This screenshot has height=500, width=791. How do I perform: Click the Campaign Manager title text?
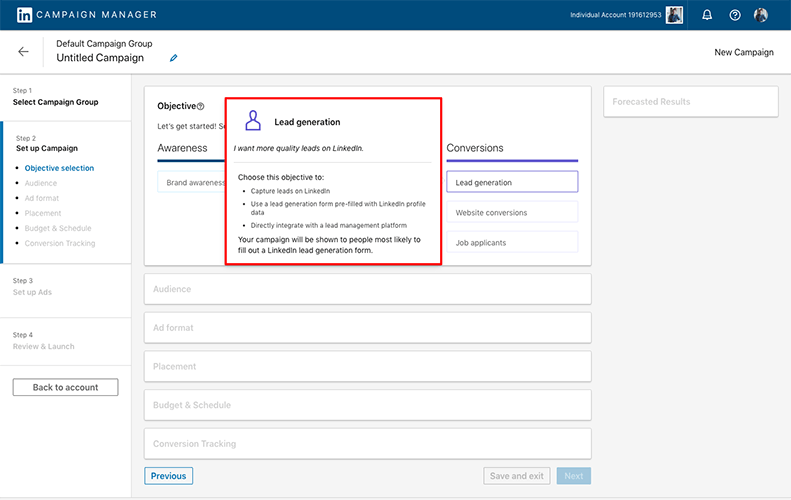click(x=96, y=15)
